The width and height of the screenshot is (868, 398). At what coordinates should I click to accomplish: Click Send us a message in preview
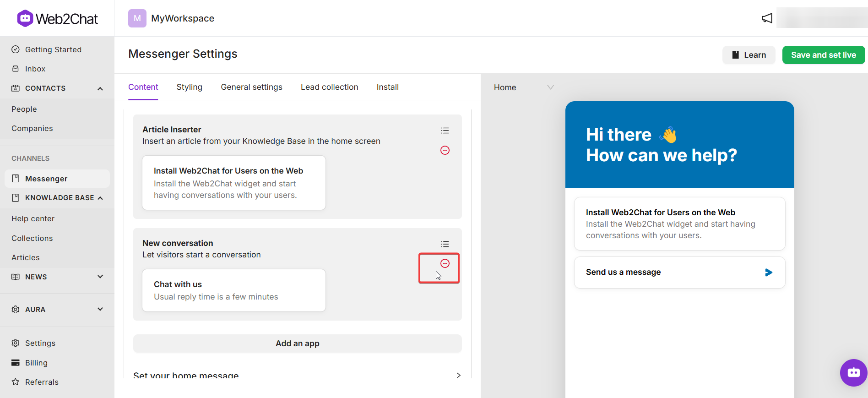[x=680, y=273]
